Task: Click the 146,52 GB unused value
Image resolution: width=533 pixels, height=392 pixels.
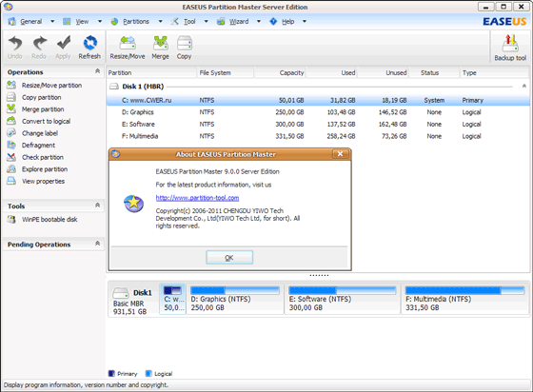Action: point(392,112)
